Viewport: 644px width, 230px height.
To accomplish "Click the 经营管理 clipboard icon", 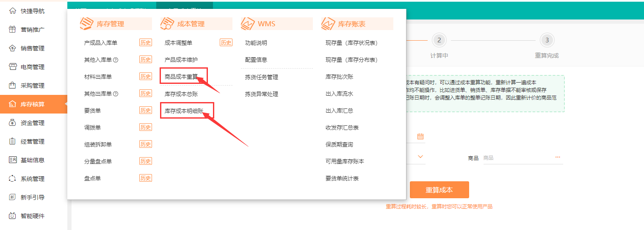I will [x=12, y=141].
